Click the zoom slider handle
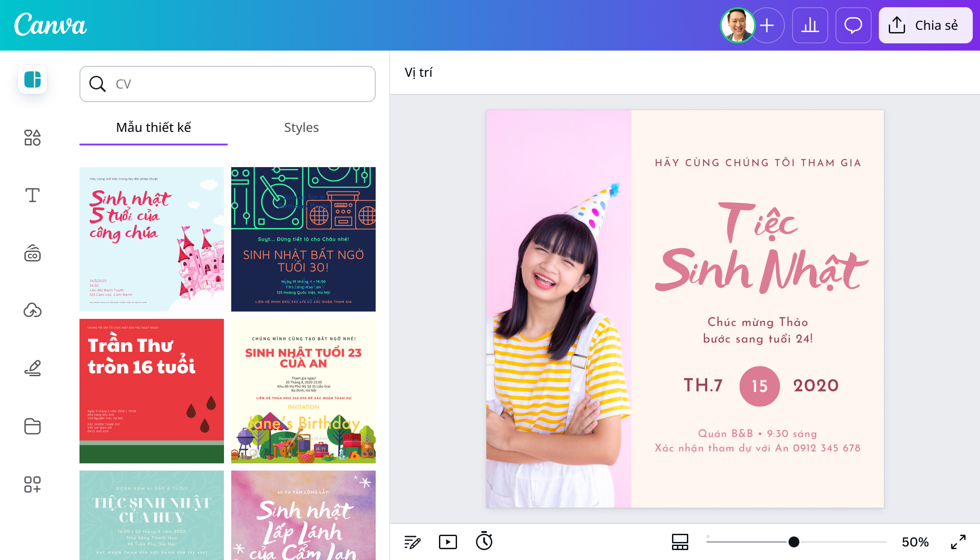 point(794,542)
